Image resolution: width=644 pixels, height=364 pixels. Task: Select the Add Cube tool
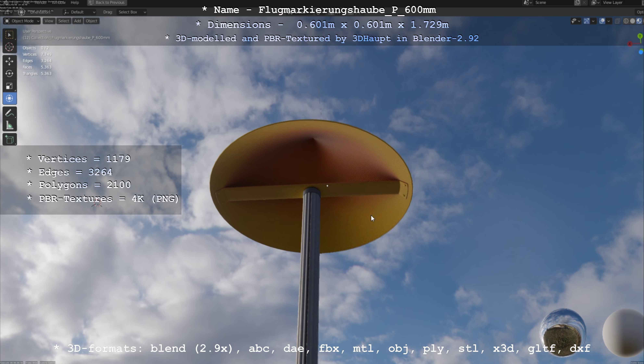9,140
